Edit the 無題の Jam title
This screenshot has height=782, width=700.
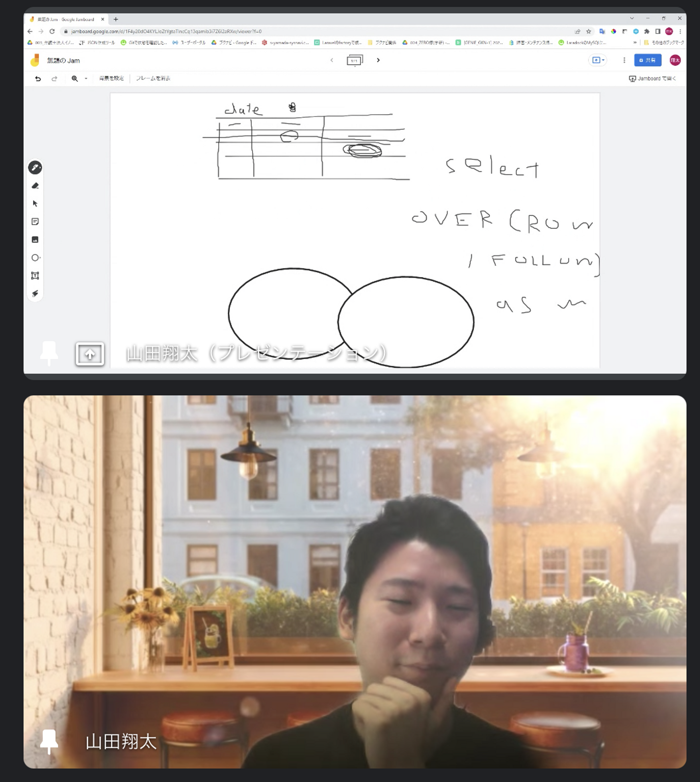(x=64, y=61)
